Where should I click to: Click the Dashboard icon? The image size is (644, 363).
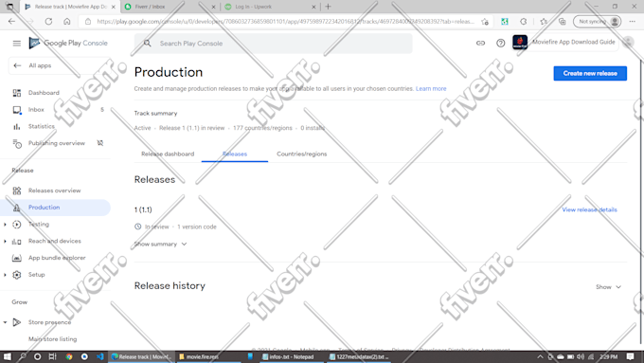click(x=17, y=93)
